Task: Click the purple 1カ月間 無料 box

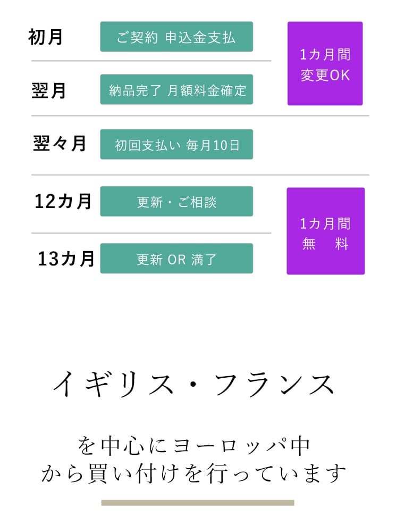Action: [325, 231]
